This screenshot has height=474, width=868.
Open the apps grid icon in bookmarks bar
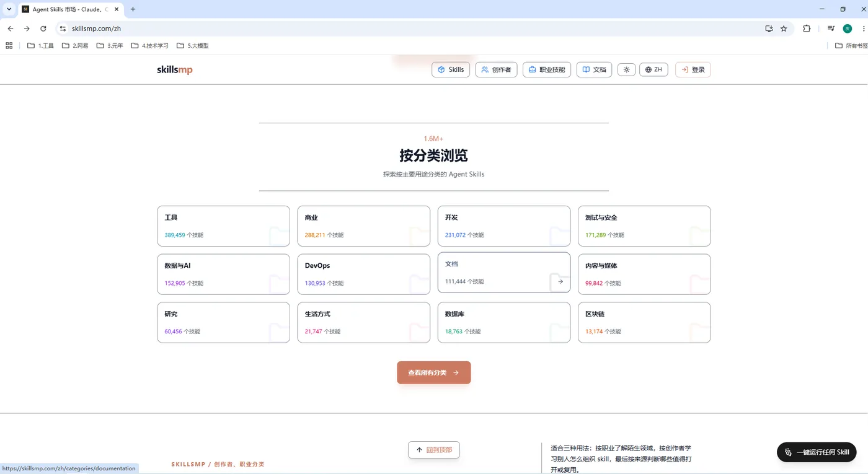(9, 45)
